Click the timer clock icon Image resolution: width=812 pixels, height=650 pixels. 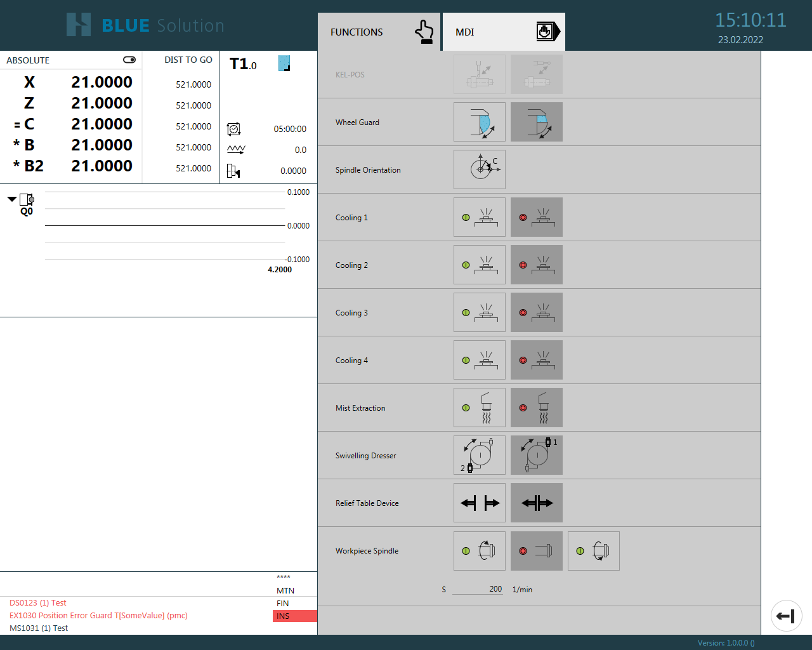[233, 129]
